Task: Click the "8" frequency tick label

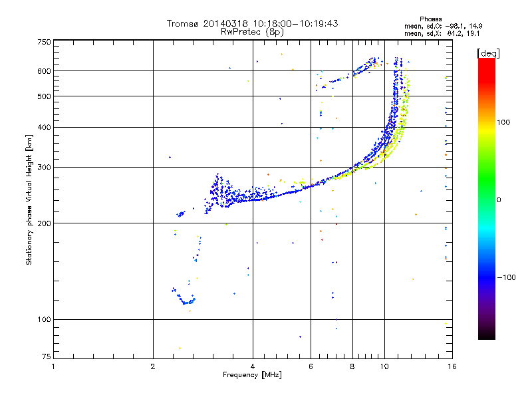Action: (x=352, y=366)
